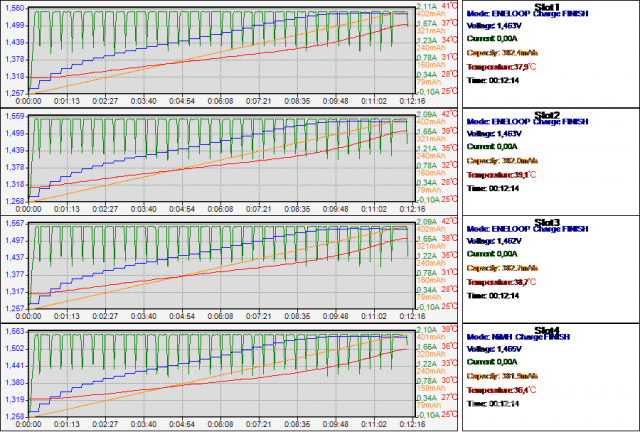Click Slot1 'Voltage: 1,463V' reading
Screen dimensions: 640x432
click(x=494, y=26)
